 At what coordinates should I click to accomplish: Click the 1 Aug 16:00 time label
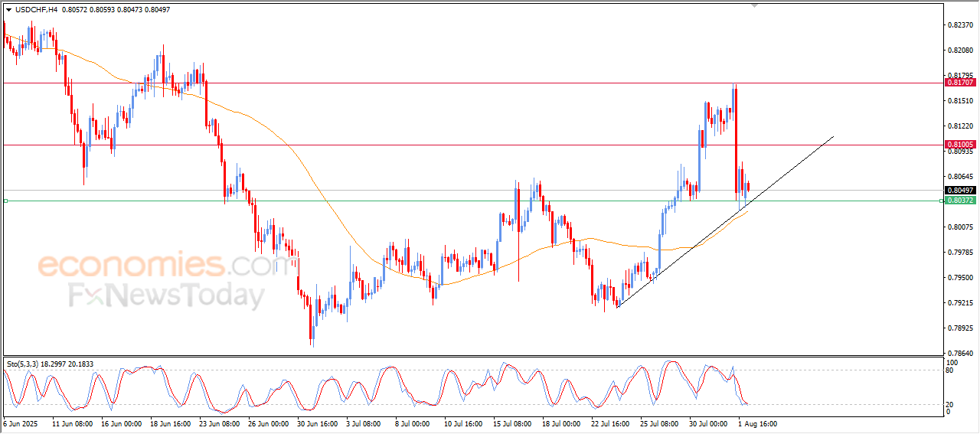(x=757, y=423)
